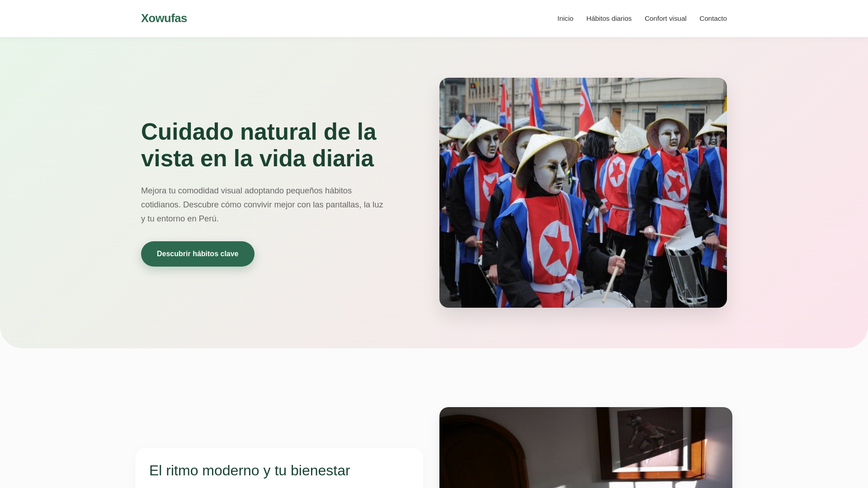Open the Inicio menu item

pyautogui.click(x=565, y=19)
